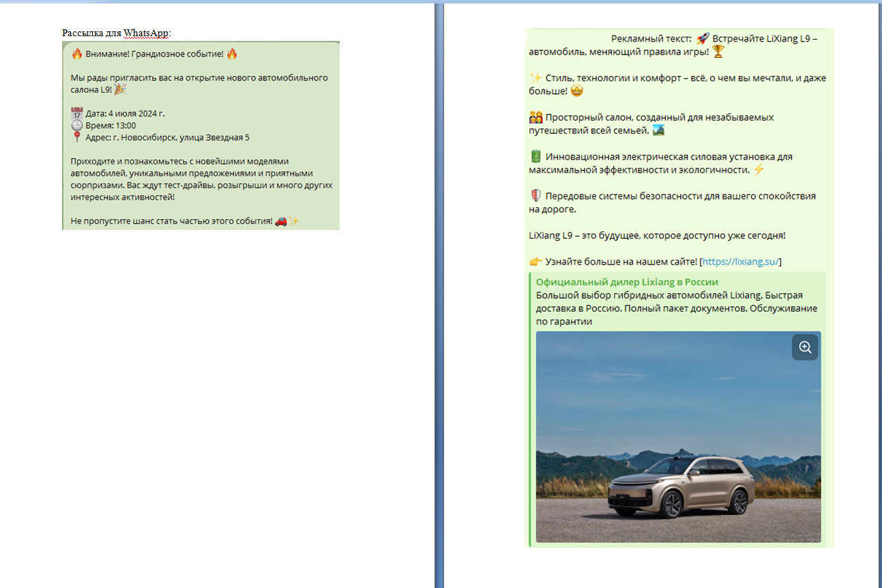Click the red car emoji after 'этого события!'
The image size is (882, 588).
point(280,221)
